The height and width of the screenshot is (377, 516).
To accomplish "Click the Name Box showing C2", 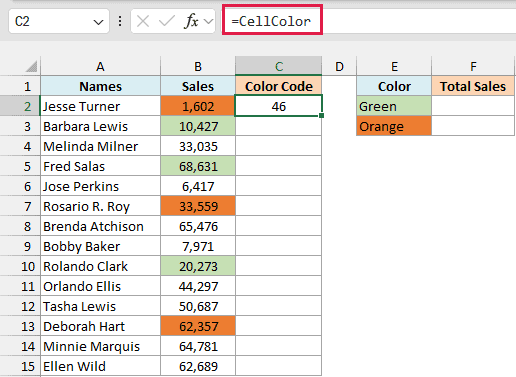I will pyautogui.click(x=59, y=21).
